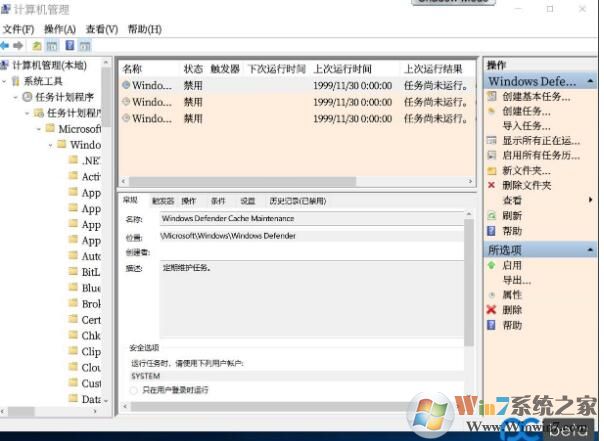Image resolution: width=604 pixels, height=441 pixels.
Task: Switch to the 常规 tab
Action: (130, 200)
